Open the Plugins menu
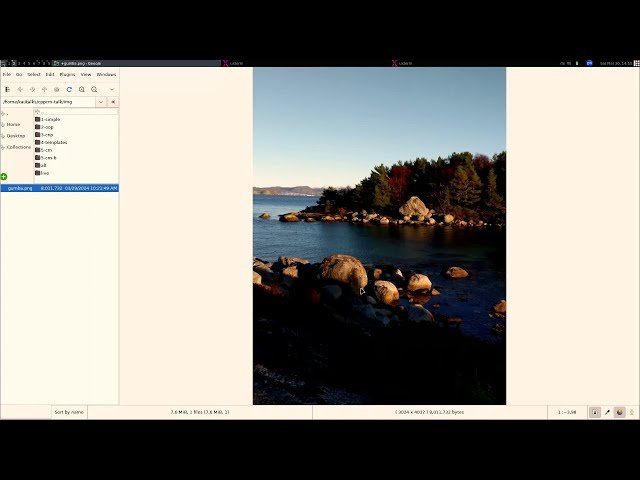 click(67, 74)
